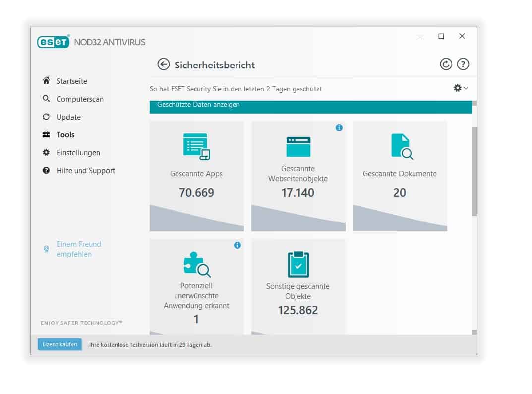The width and height of the screenshot is (532, 394).
Task: Open the gear settings dropdown
Action: 461,88
